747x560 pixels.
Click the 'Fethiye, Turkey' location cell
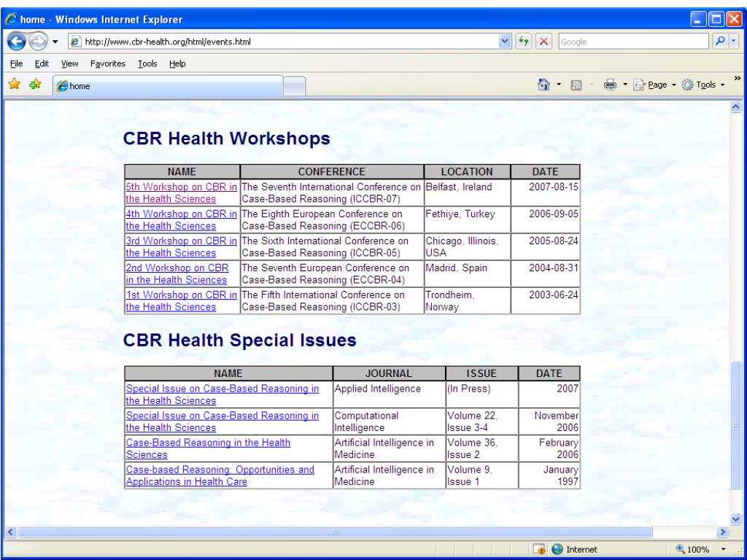467,219
